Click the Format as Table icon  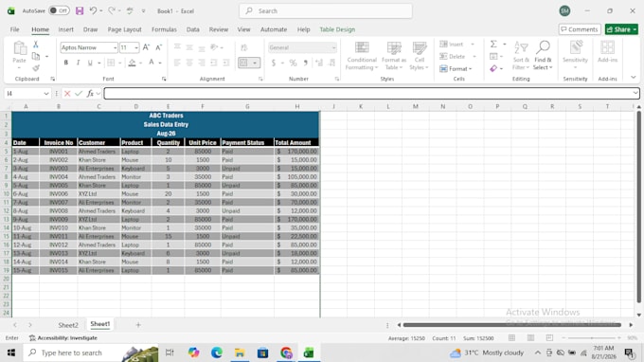point(394,56)
